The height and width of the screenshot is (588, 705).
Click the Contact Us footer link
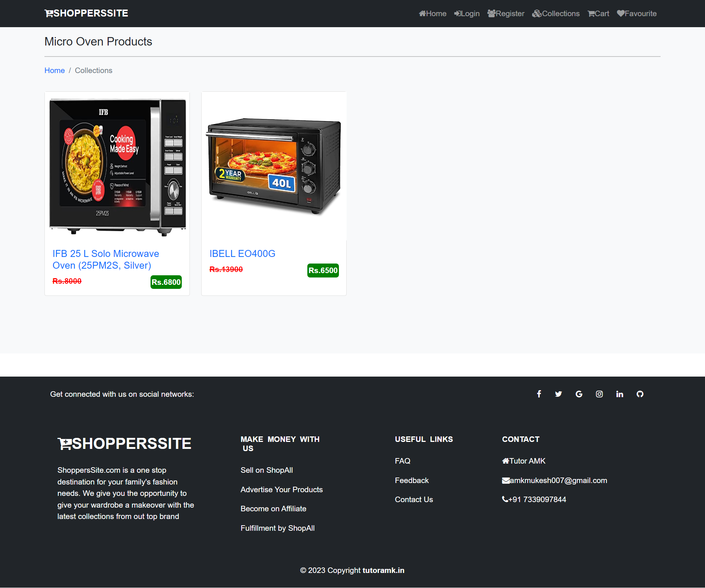[414, 499]
